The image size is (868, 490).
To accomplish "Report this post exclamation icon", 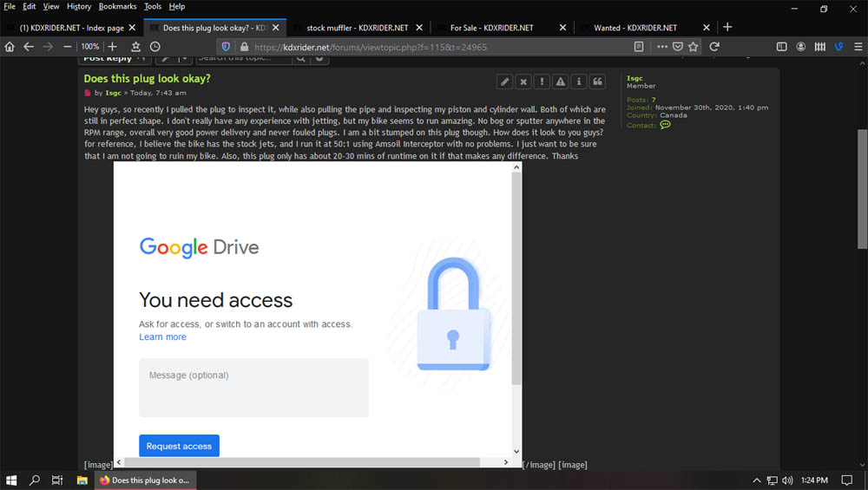I will tap(542, 82).
